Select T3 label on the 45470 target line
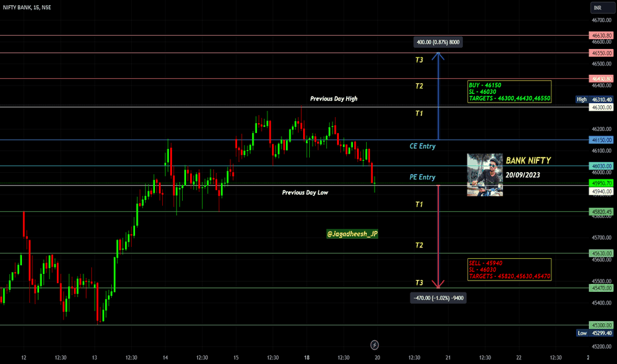 click(419, 283)
